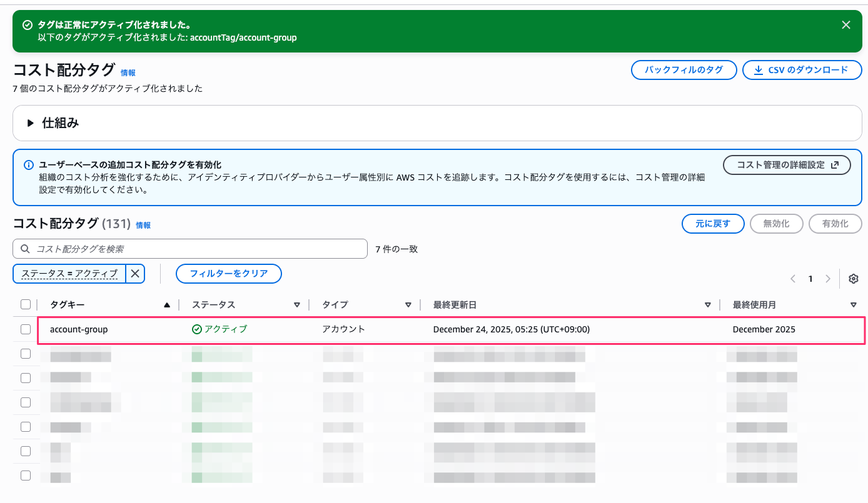
Task: Expand the 仕組み section
Action: 30,123
